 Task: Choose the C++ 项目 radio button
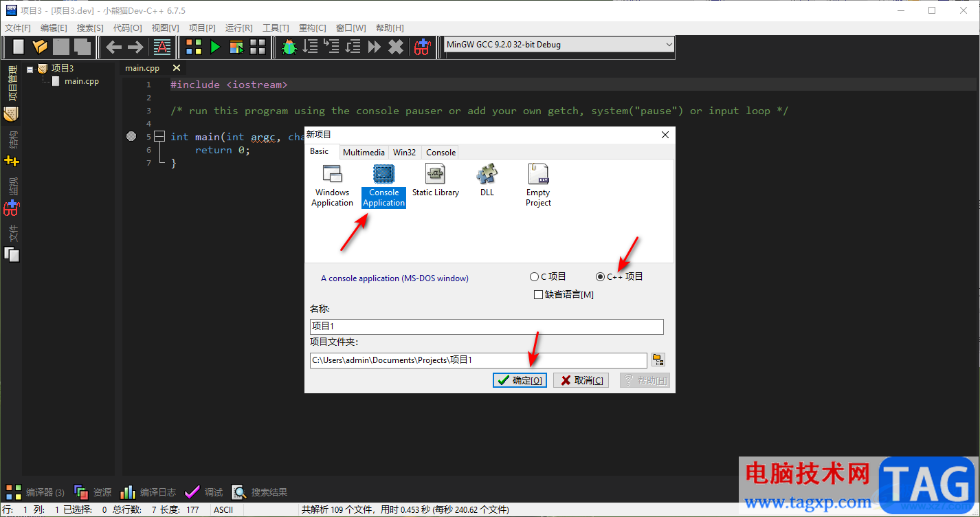click(x=619, y=276)
